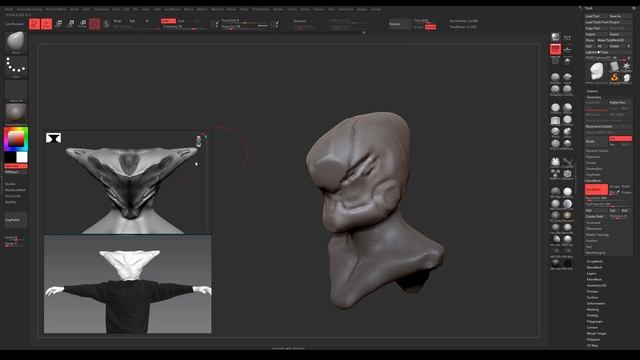Expand the Polygroups section
The width and height of the screenshot is (640, 360).
[x=594, y=322]
